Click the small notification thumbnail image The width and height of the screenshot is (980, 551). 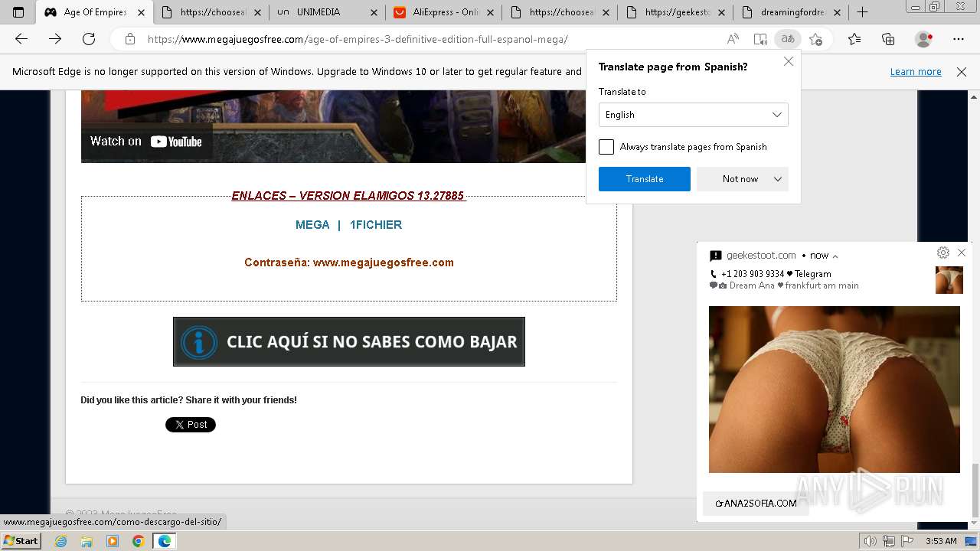(949, 280)
